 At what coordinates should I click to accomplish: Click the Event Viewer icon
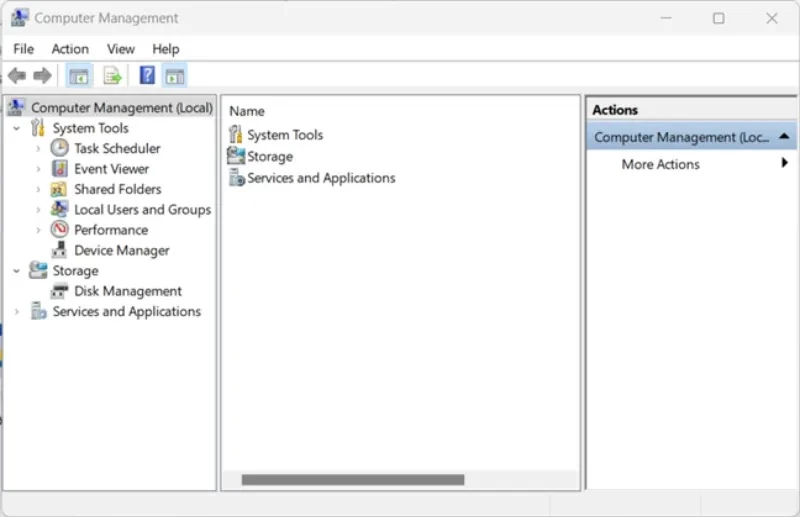59,168
